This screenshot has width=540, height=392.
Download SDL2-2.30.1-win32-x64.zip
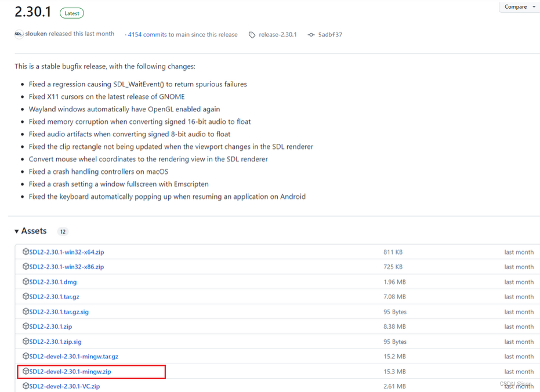click(x=67, y=252)
